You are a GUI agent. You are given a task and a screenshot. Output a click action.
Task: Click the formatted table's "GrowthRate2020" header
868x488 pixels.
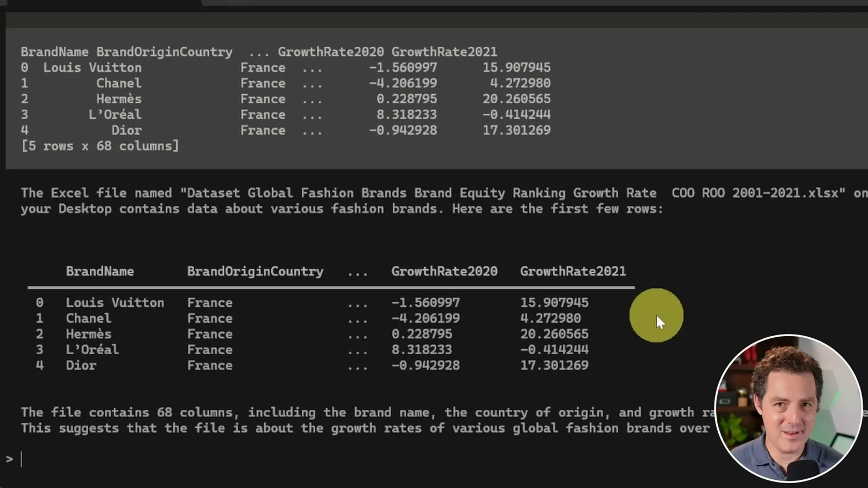(x=444, y=271)
